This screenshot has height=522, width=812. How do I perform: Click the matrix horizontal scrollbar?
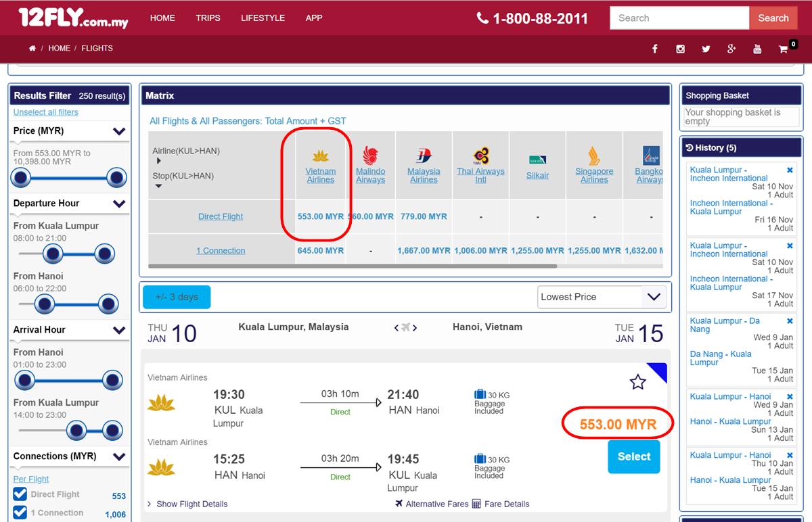(353, 266)
